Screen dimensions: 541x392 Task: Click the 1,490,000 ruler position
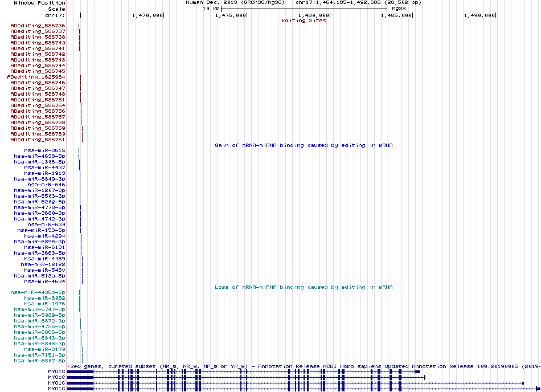point(480,15)
